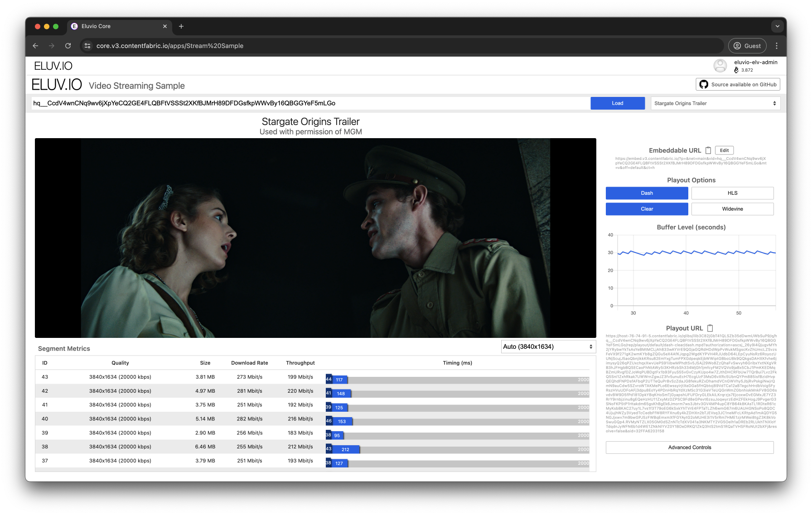Open the Auto (3840x1634) quality dropdown
This screenshot has width=812, height=515.
pos(548,347)
